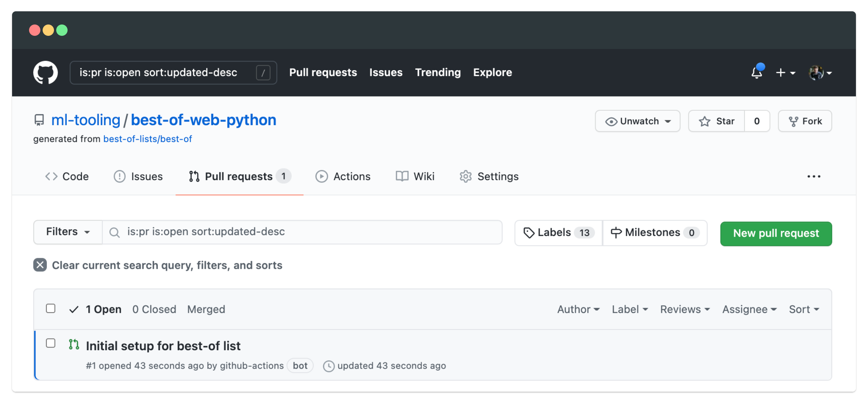This screenshot has height=403, width=868.
Task: Show 1 Open pull requests
Action: click(95, 309)
